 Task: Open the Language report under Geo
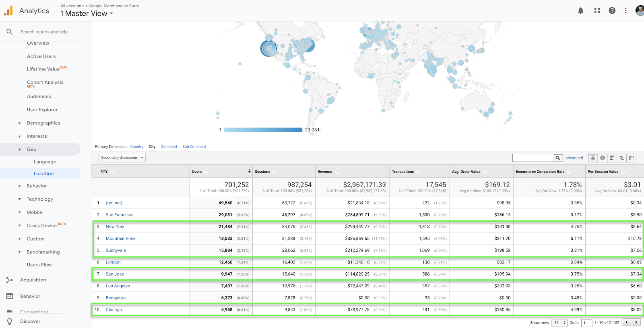[45, 162]
